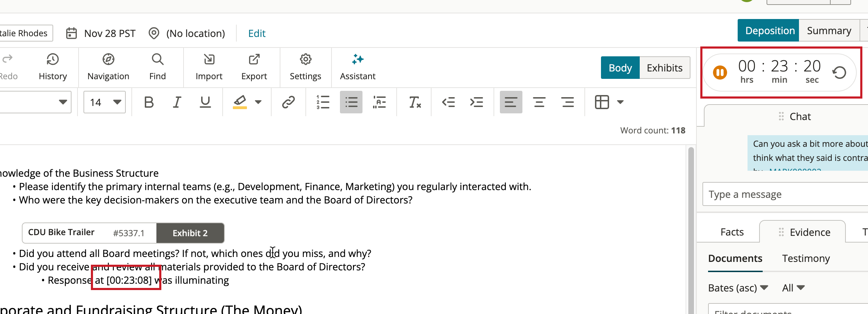
Task: Open the font style dropdown
Action: tap(35, 102)
